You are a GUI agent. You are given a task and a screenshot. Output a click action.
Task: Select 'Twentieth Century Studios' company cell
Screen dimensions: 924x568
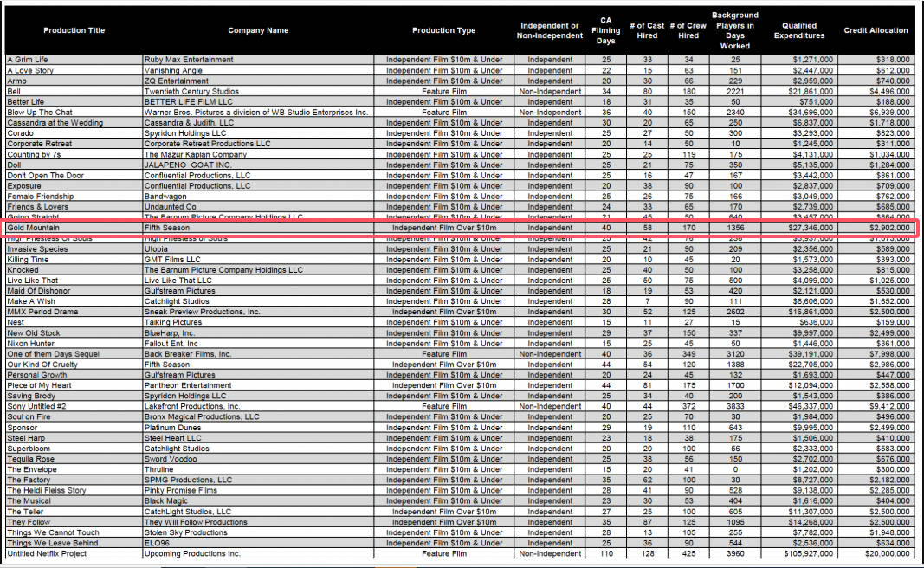click(x=258, y=91)
